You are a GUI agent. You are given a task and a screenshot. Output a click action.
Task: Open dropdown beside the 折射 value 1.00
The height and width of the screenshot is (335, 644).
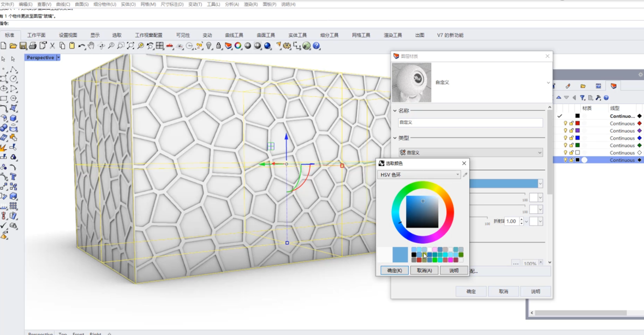527,221
